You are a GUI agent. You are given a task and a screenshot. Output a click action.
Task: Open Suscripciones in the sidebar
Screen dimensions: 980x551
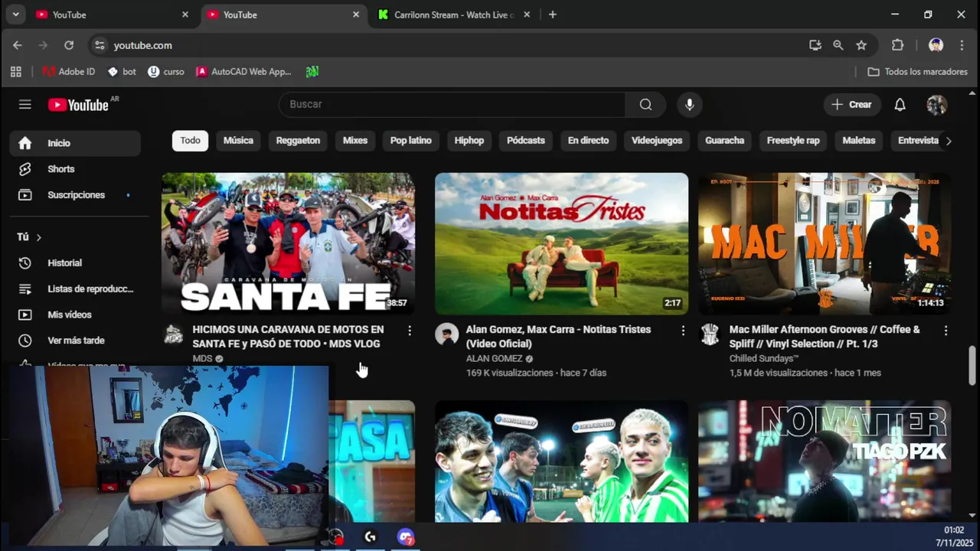click(75, 195)
